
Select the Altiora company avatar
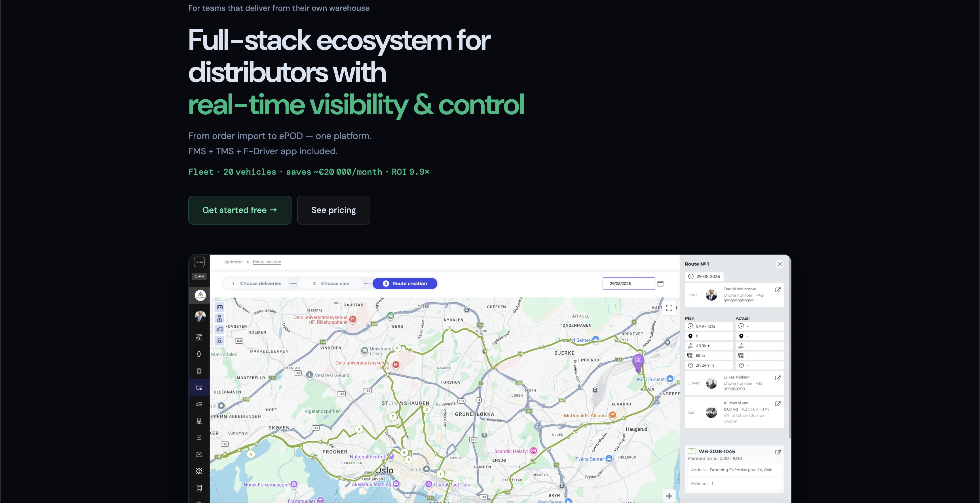[x=200, y=295]
